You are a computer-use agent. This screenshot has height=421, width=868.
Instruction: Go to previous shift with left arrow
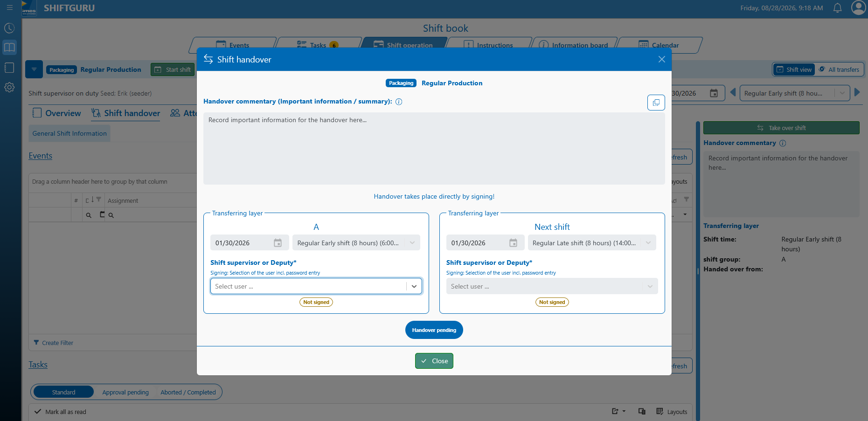point(733,92)
